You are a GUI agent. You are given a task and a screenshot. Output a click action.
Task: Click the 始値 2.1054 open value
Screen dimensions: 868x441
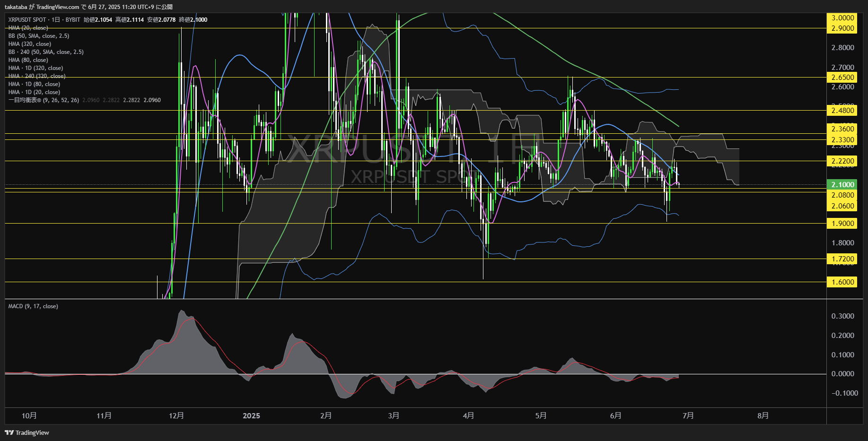(98, 20)
